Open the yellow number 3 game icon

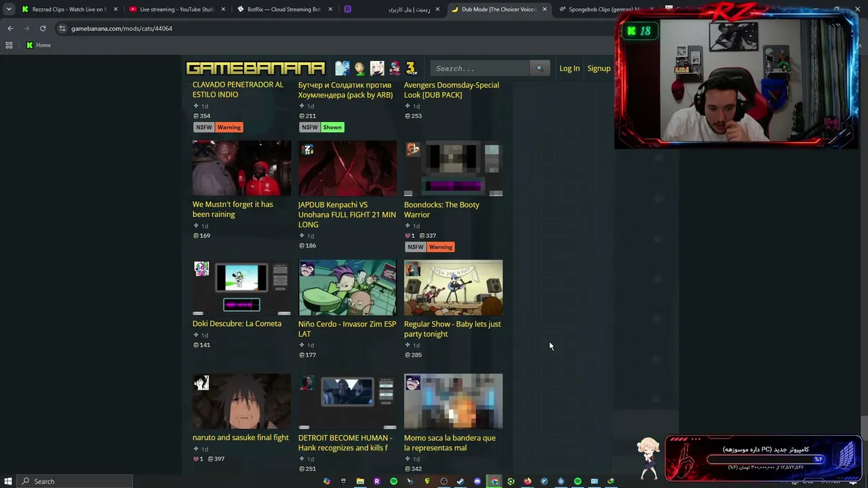[411, 68]
